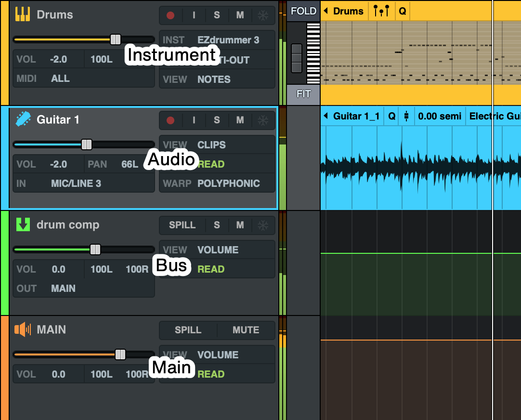Click the 0.00 semi transpose field on Guitar 1_1

[439, 116]
